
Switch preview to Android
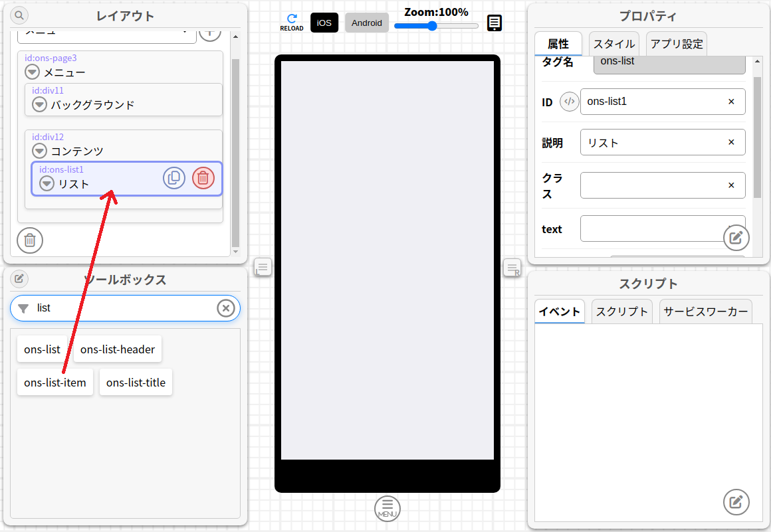coord(367,23)
